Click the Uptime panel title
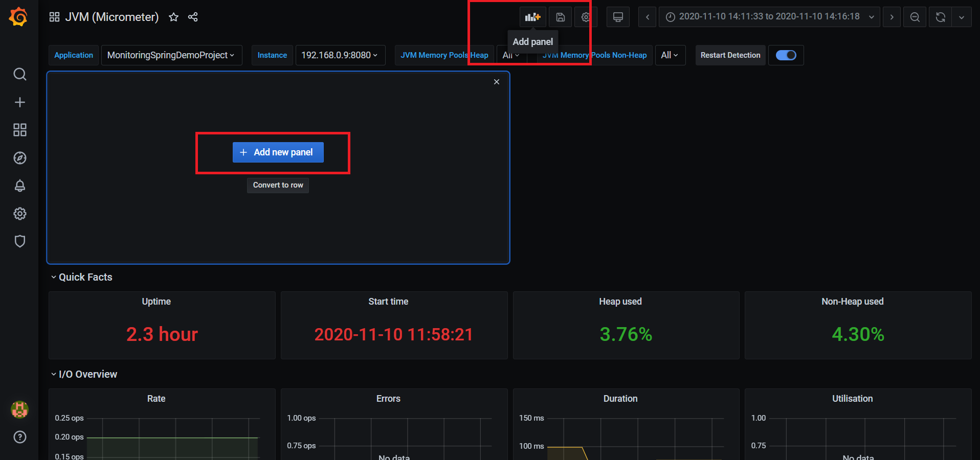The image size is (980, 460). pos(157,302)
